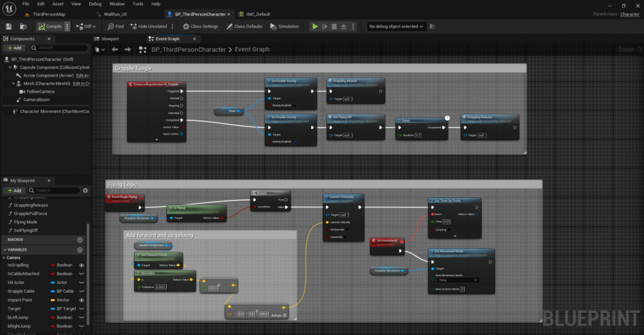
Task: Open the Tools menu
Action: [x=138, y=4]
